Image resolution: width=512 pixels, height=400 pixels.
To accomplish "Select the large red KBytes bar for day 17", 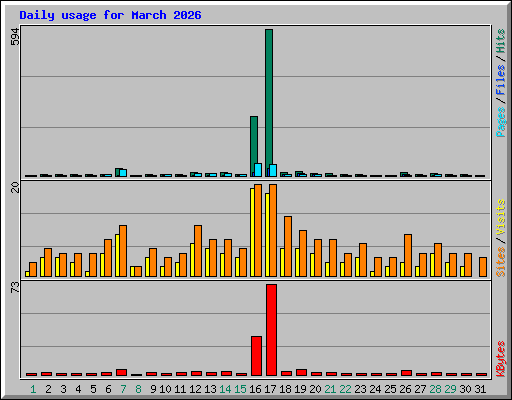I will [x=271, y=330].
